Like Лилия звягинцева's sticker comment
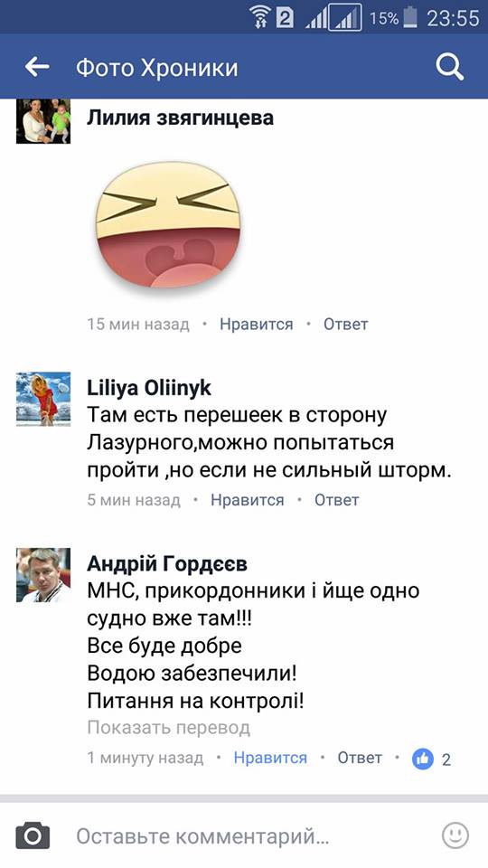The width and height of the screenshot is (488, 868). pos(256,325)
